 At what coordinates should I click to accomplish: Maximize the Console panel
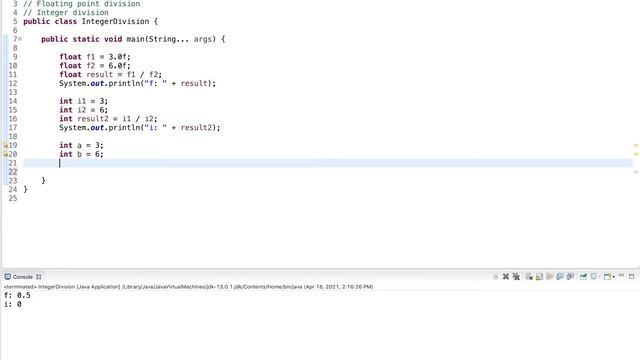coord(631,276)
